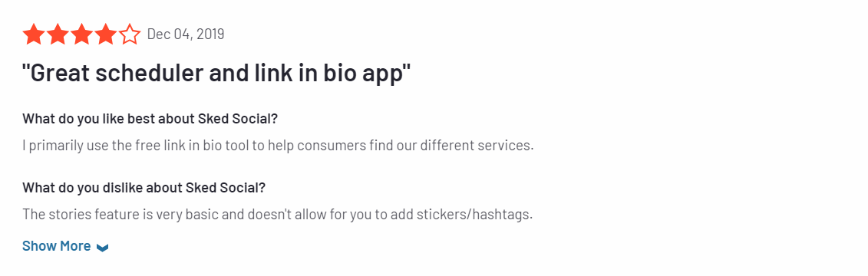Select the fourth filled rating star

(106, 34)
